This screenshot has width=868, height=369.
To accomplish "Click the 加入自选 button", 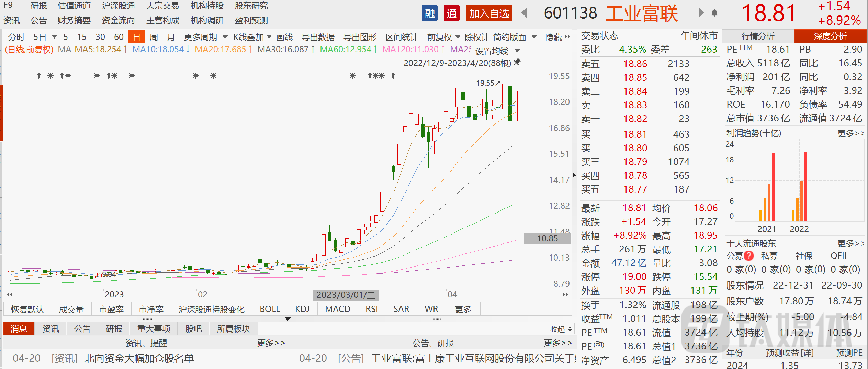I will pyautogui.click(x=489, y=13).
